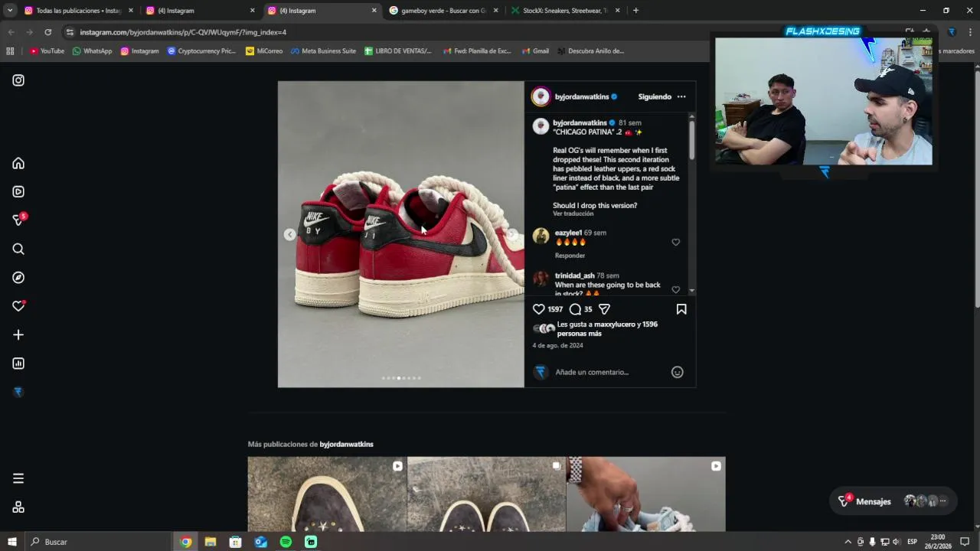Image resolution: width=980 pixels, height=551 pixels.
Task: Click comment bubble icon on post
Action: (x=575, y=309)
